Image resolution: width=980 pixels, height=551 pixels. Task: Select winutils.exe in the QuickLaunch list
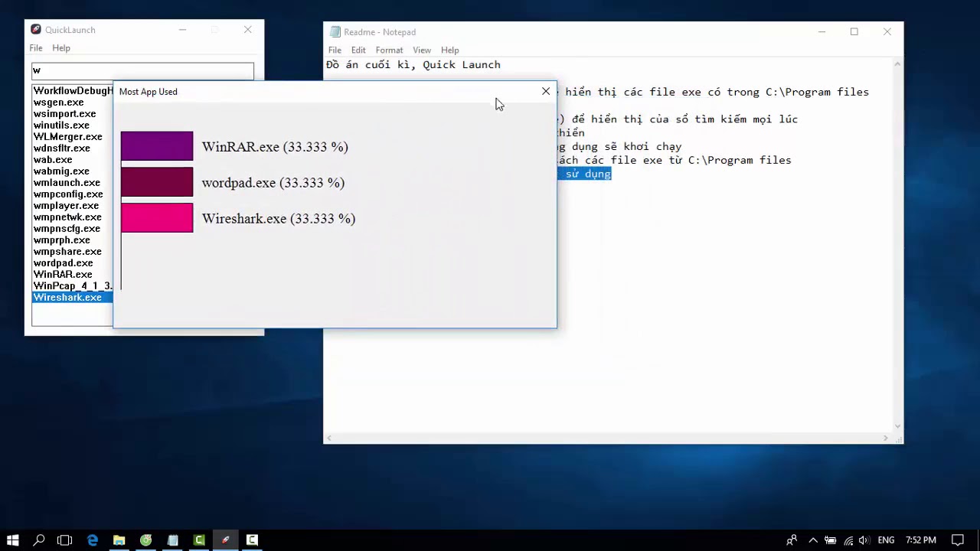pyautogui.click(x=73, y=126)
